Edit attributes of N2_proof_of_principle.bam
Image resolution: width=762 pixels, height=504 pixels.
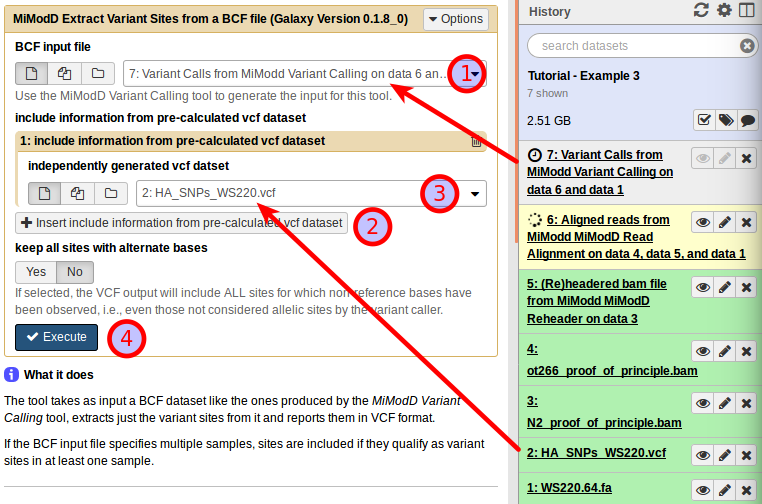point(725,403)
